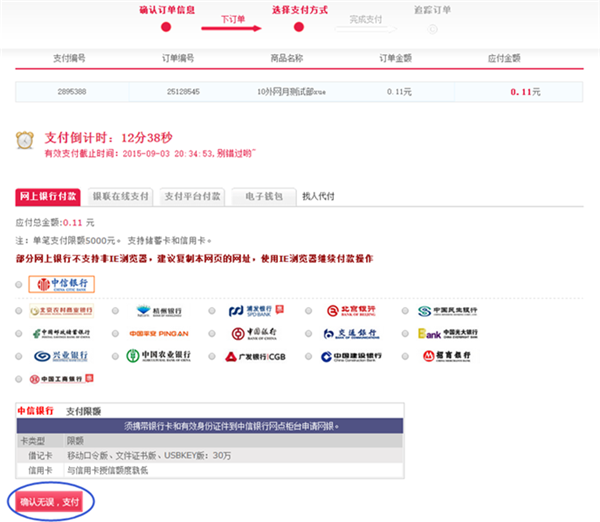Open the 支付平台付款 tab
The width and height of the screenshot is (600, 522).
[x=193, y=197]
